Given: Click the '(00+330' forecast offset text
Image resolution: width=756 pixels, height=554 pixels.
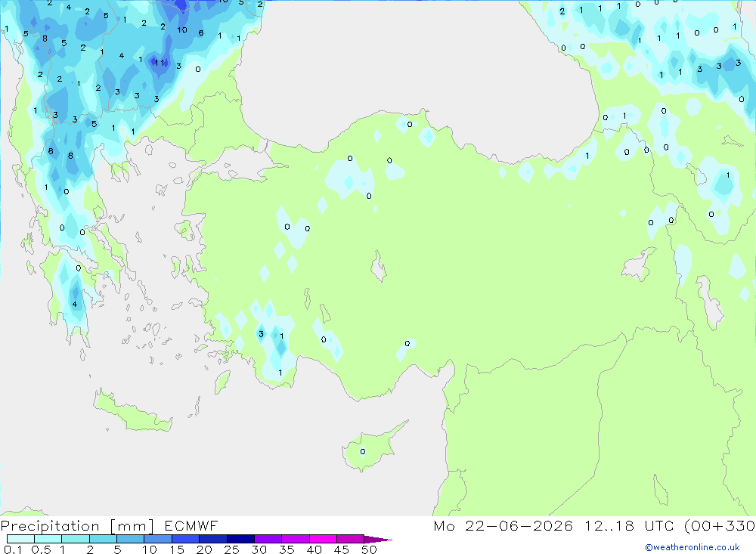Looking at the screenshot, I should (x=720, y=525).
